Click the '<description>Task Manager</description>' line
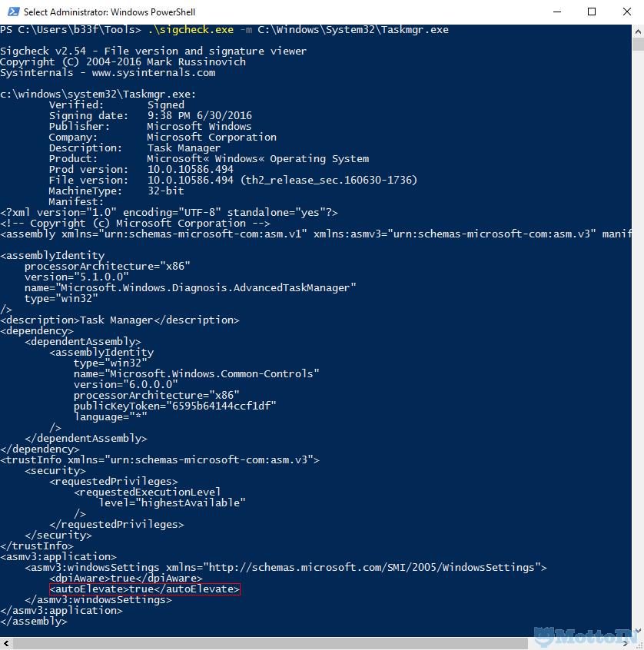 pyautogui.click(x=120, y=320)
